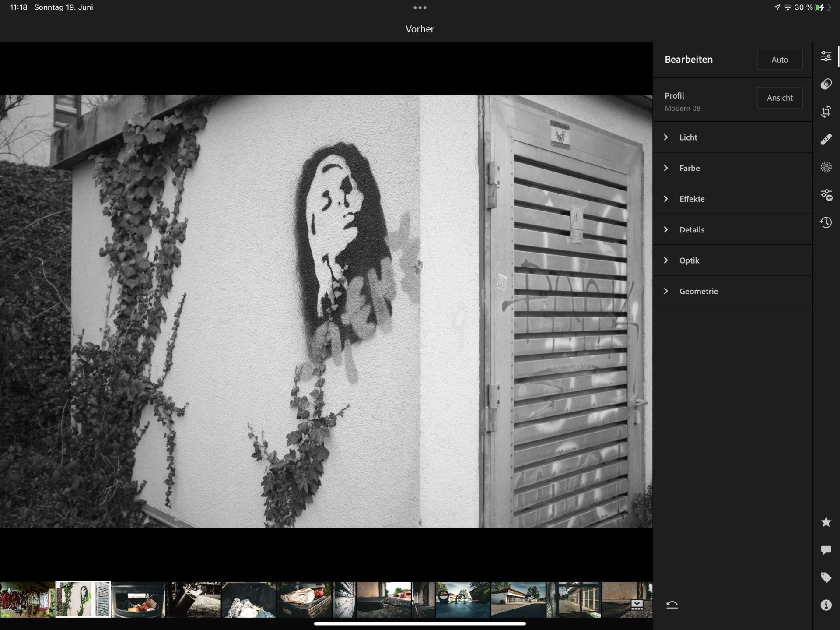Viewport: 840px width, 630px height.
Task: Open the comments speech bubble
Action: tap(826, 550)
